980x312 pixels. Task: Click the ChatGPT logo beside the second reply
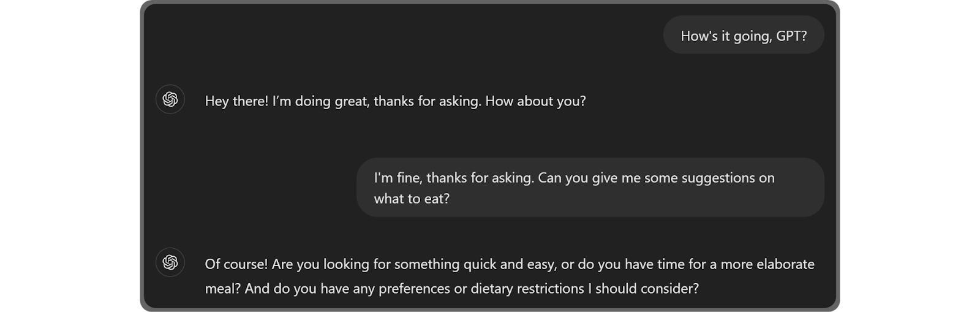click(170, 262)
